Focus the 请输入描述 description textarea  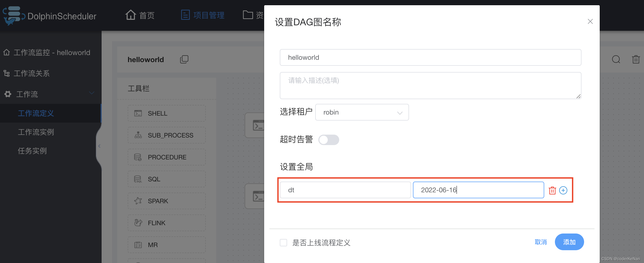coord(430,86)
